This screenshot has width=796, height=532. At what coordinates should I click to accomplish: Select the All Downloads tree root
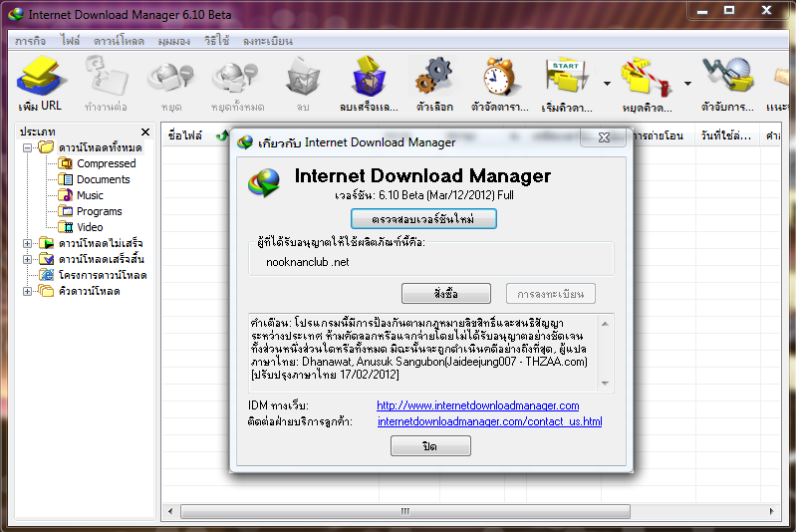92,147
